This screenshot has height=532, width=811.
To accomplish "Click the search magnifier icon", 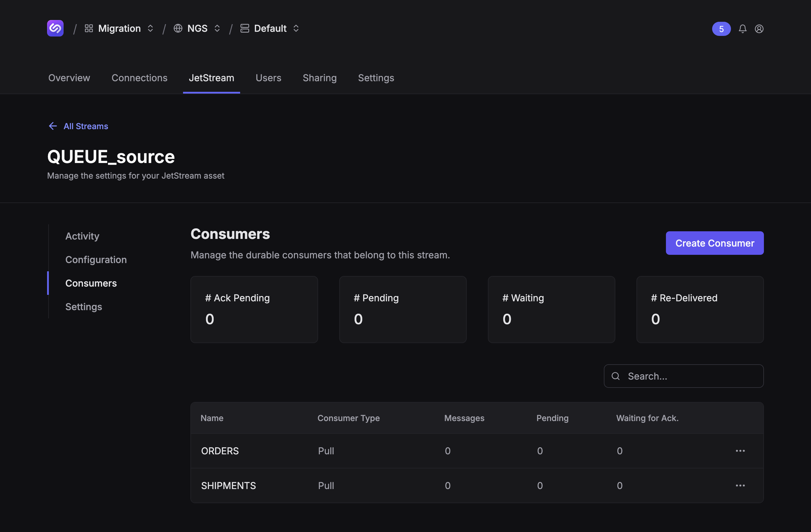I will (x=615, y=376).
